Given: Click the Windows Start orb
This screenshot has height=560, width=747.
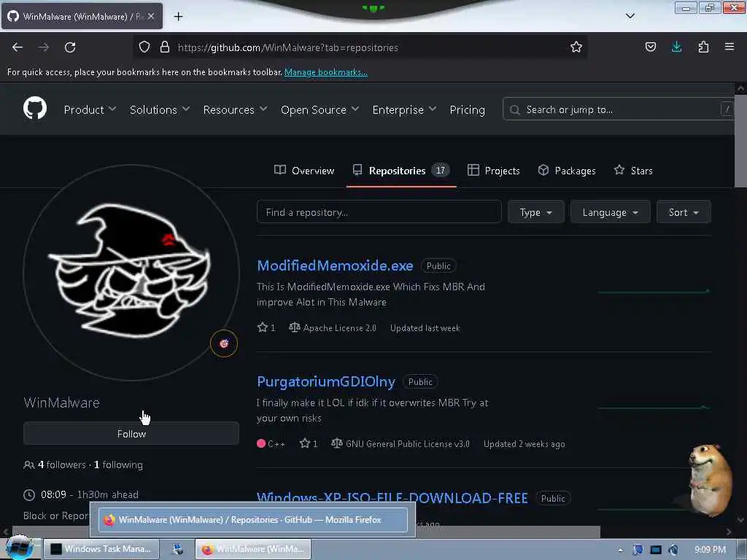Looking at the screenshot, I should point(19,548).
